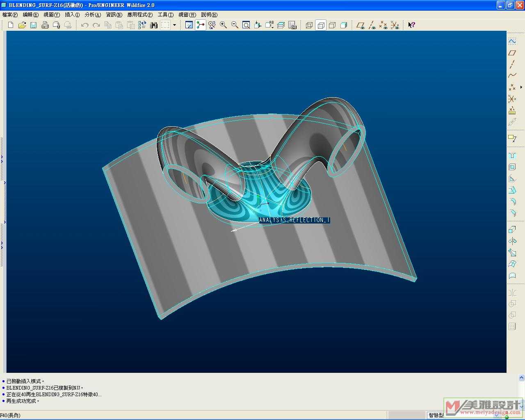The image size is (525, 420).
Task: Open the 視圖(V) menu
Action: [x=52, y=15]
